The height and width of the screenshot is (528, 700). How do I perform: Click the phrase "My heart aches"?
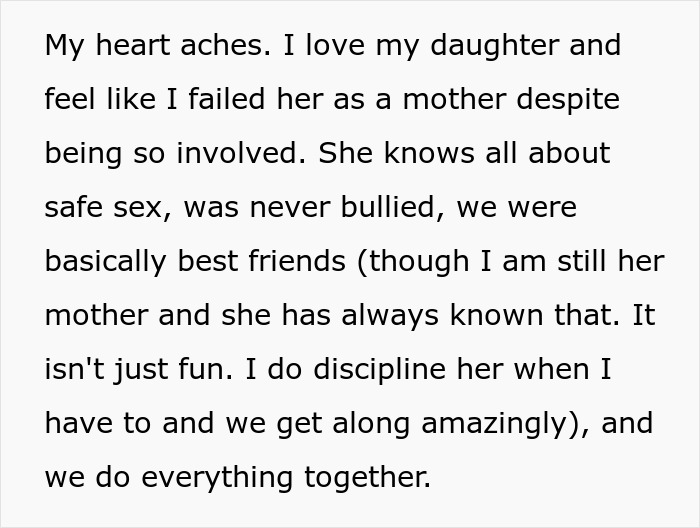pyautogui.click(x=146, y=46)
